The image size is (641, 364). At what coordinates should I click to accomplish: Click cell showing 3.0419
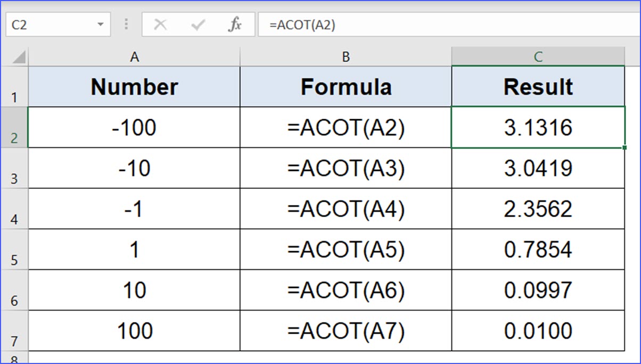pyautogui.click(x=538, y=168)
